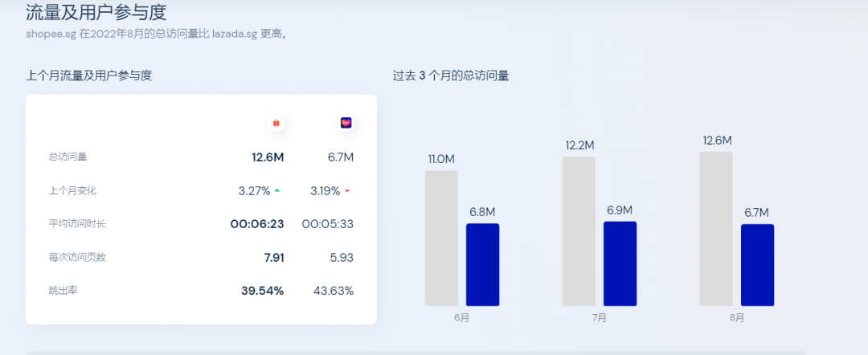Viewport: 868px width, 355px height.
Task: Click the row label 总访问量
Action: [68, 157]
